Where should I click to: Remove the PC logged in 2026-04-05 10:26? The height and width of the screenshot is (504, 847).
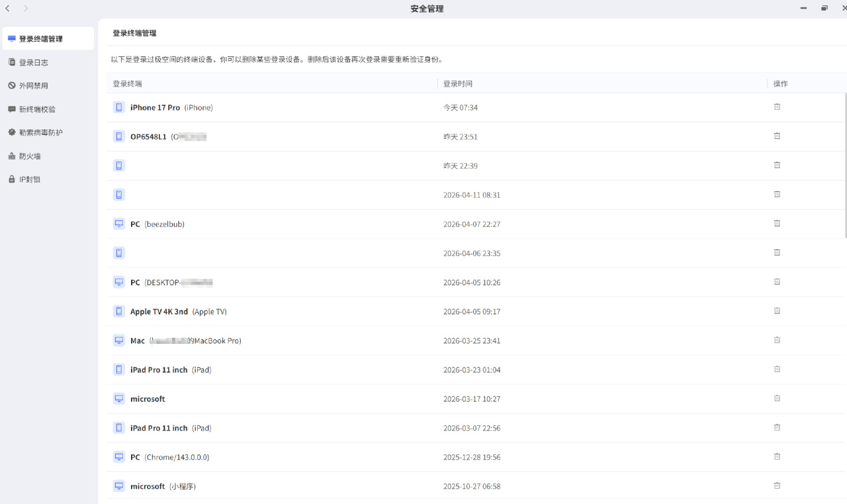point(777,281)
